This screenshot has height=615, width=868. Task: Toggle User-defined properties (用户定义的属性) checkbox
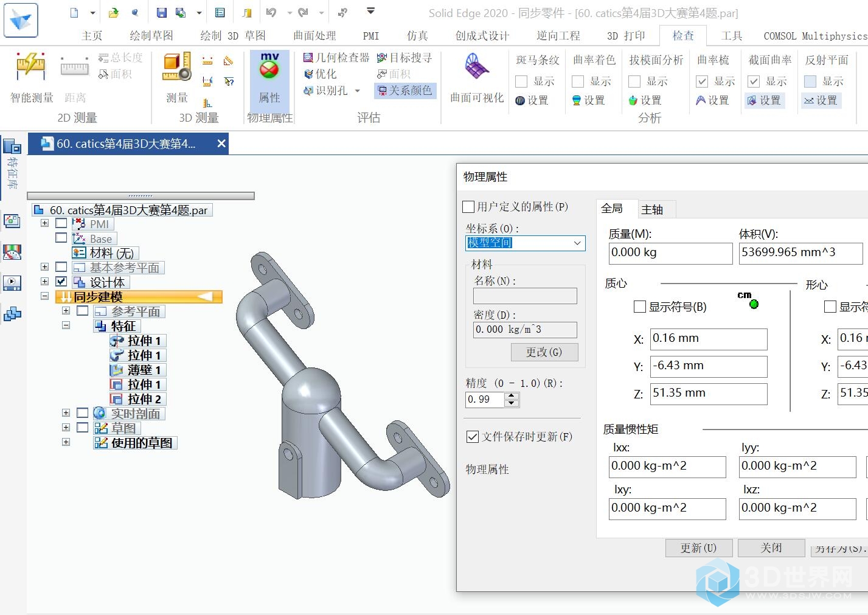[468, 207]
